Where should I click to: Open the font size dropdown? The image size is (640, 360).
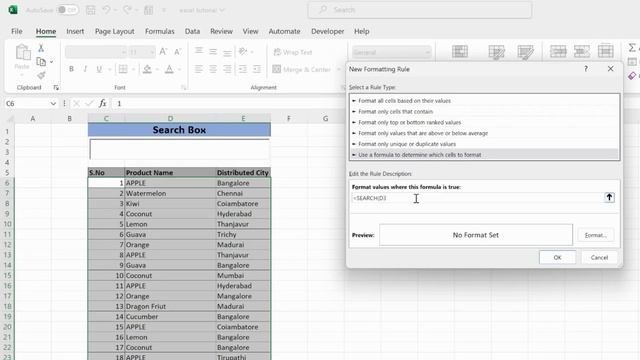pyautogui.click(x=151, y=52)
